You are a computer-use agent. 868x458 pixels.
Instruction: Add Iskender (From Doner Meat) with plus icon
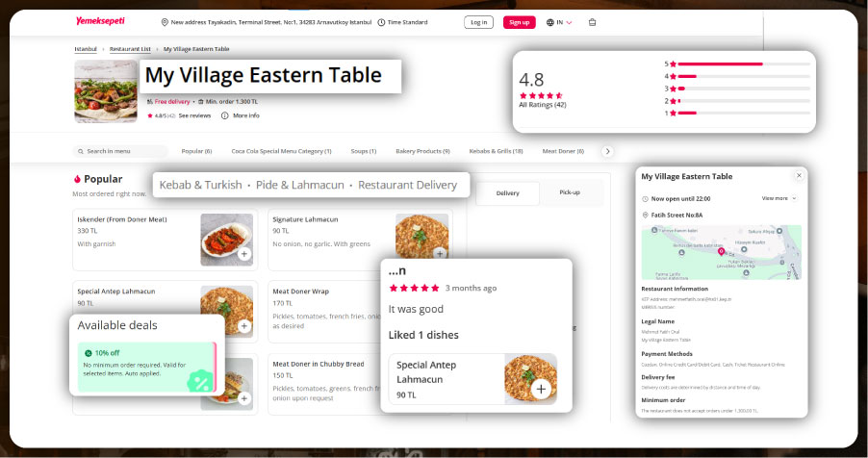point(244,254)
